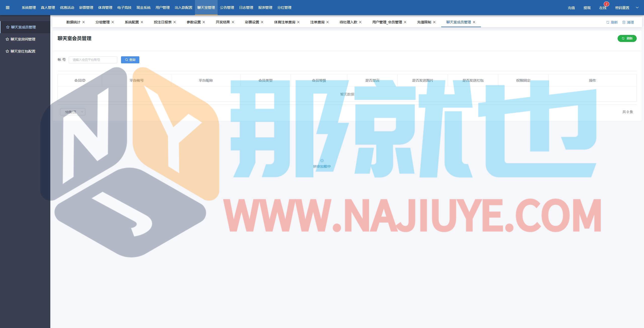Click the hamburger menu icon
644x328 pixels.
(x=8, y=8)
